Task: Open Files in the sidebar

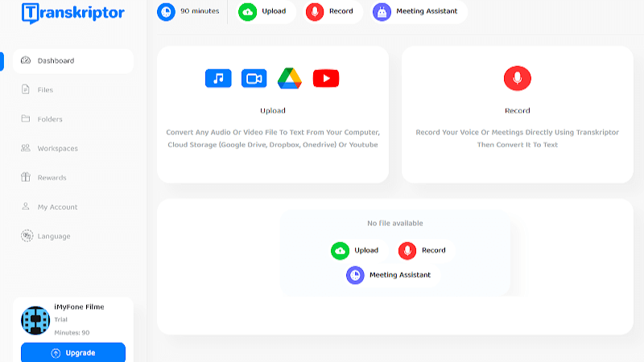Action: pyautogui.click(x=45, y=90)
